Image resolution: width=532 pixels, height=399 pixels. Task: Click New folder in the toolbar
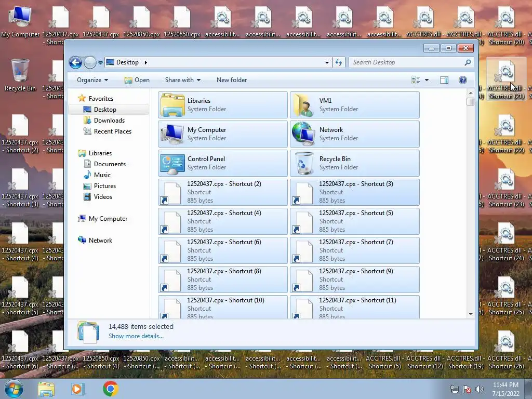[x=232, y=80]
